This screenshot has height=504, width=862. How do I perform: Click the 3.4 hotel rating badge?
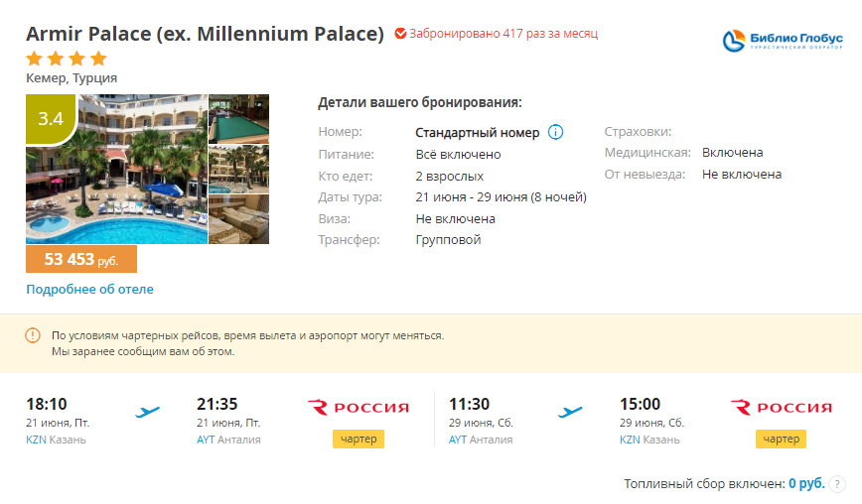point(50,119)
